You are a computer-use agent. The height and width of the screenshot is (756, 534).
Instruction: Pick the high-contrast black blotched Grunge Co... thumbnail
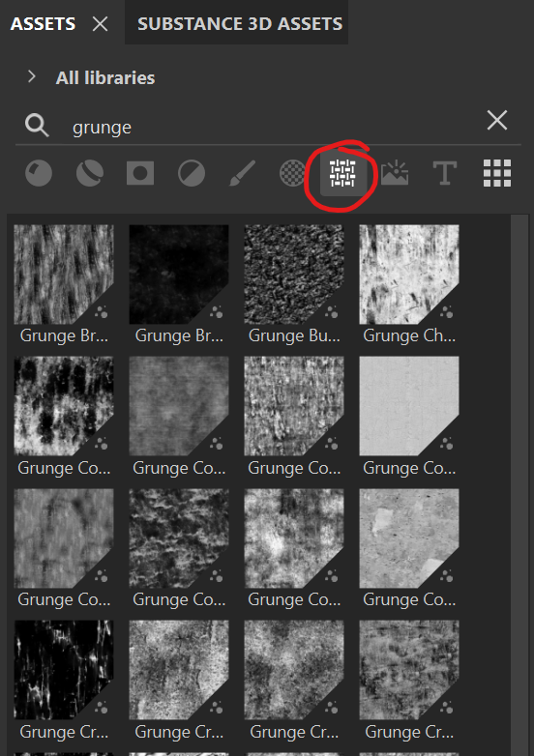click(64, 406)
